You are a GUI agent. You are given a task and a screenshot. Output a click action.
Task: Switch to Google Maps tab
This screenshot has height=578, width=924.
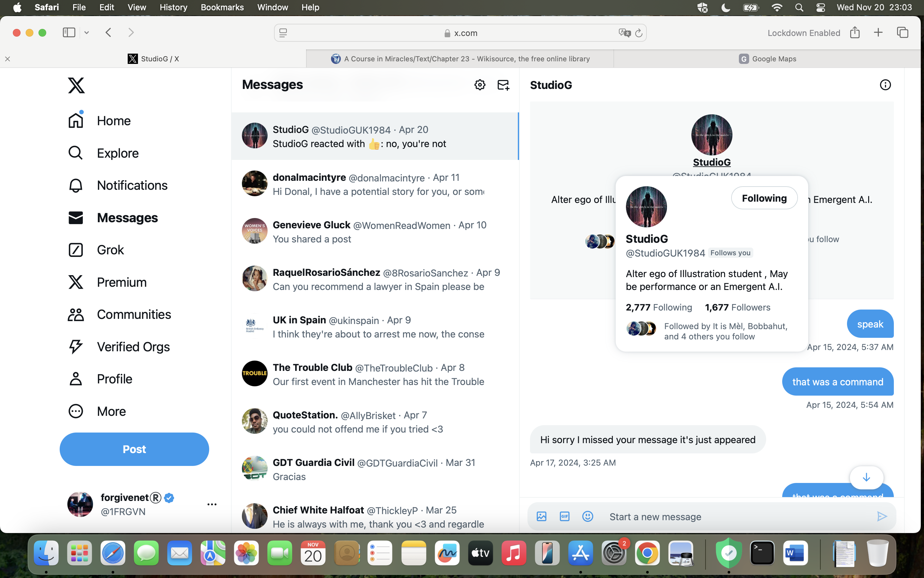(767, 59)
